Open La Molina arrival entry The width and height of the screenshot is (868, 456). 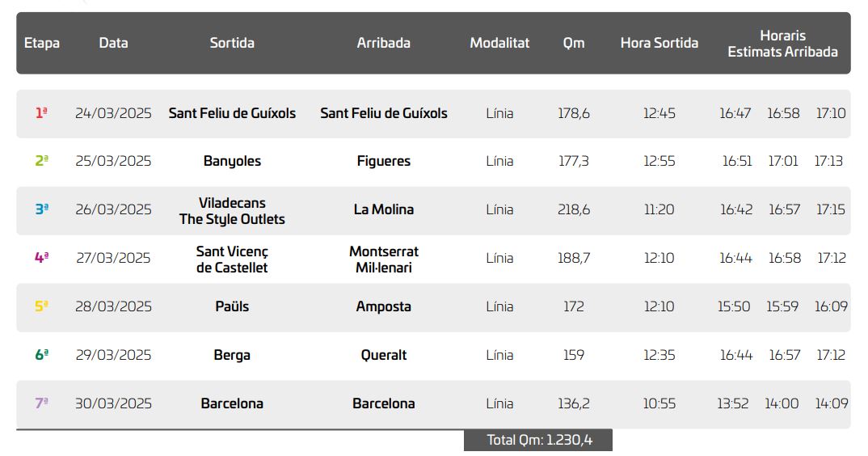384,209
